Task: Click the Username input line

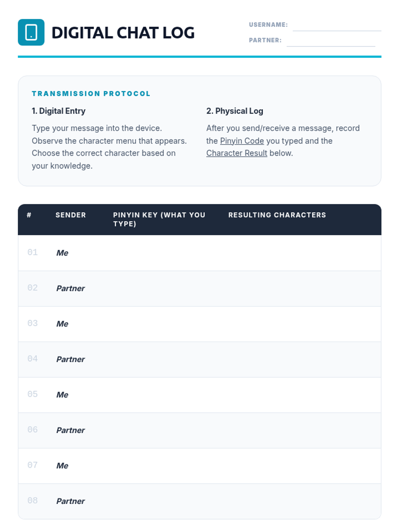Action: click(336, 26)
